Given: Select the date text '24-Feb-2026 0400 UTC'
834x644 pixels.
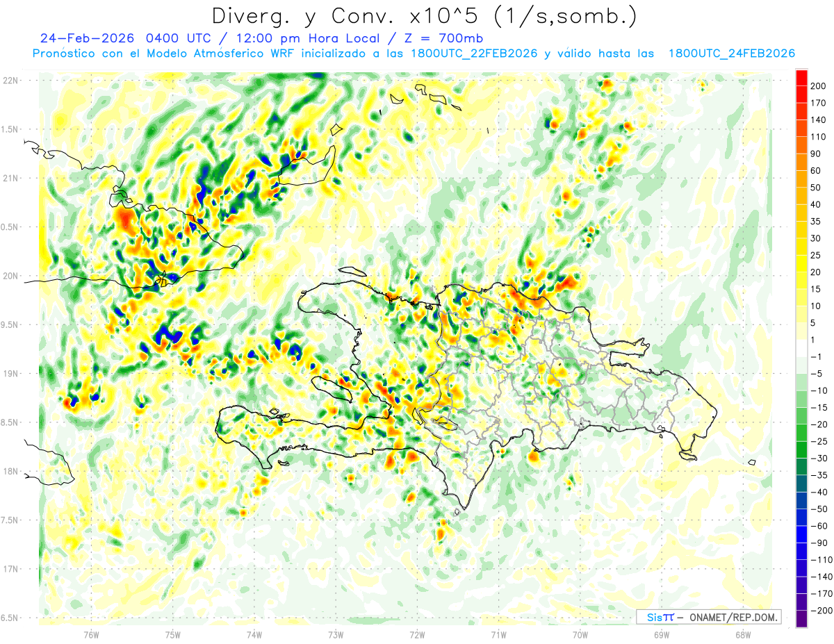Looking at the screenshot, I should (x=124, y=38).
